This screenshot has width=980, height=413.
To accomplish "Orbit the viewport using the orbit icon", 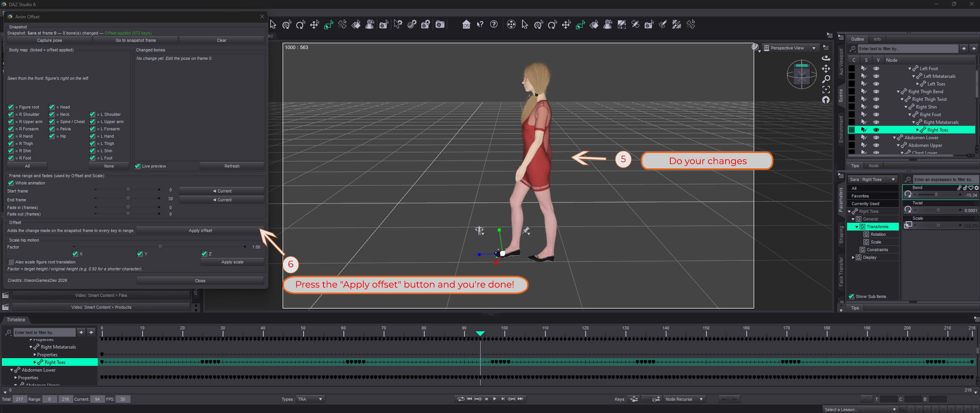I will tap(826, 58).
